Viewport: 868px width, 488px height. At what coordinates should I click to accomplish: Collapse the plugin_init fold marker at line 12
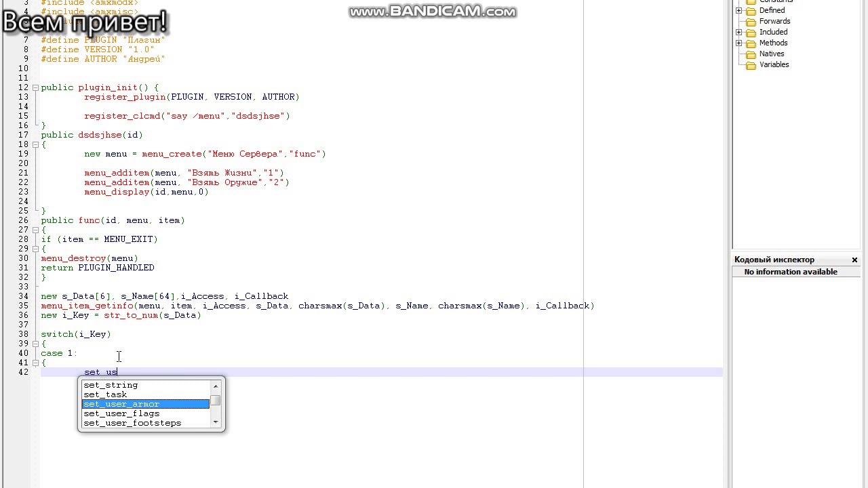pos(35,87)
